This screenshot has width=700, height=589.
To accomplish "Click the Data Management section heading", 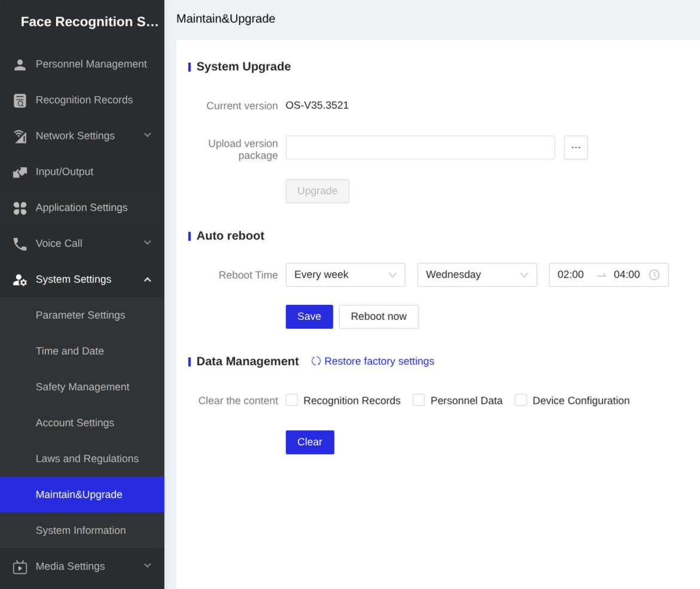I will tap(247, 361).
